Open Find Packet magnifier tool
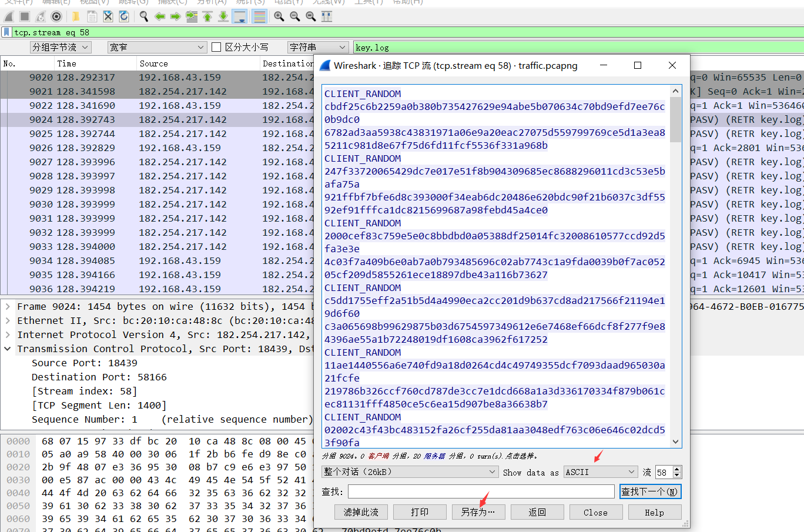Screen dimensions: 804x532 pyautogui.click(x=143, y=16)
